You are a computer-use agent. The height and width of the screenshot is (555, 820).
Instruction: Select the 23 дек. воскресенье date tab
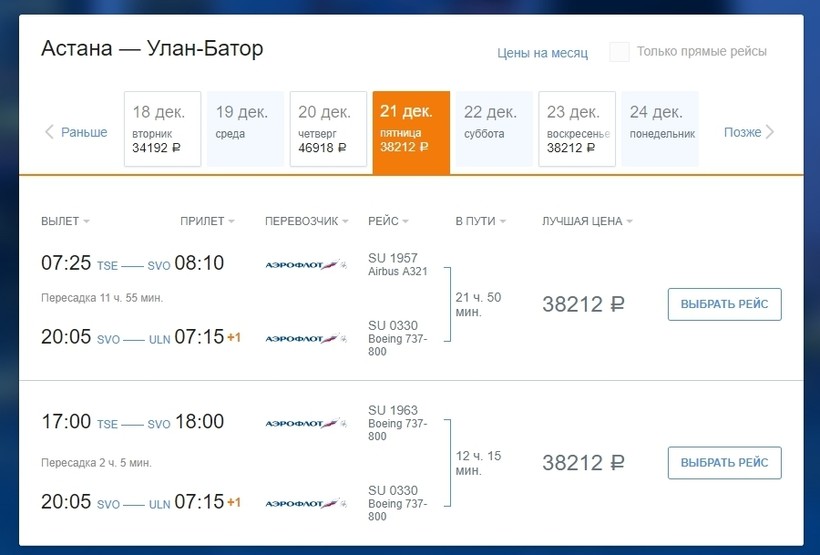[x=577, y=129]
